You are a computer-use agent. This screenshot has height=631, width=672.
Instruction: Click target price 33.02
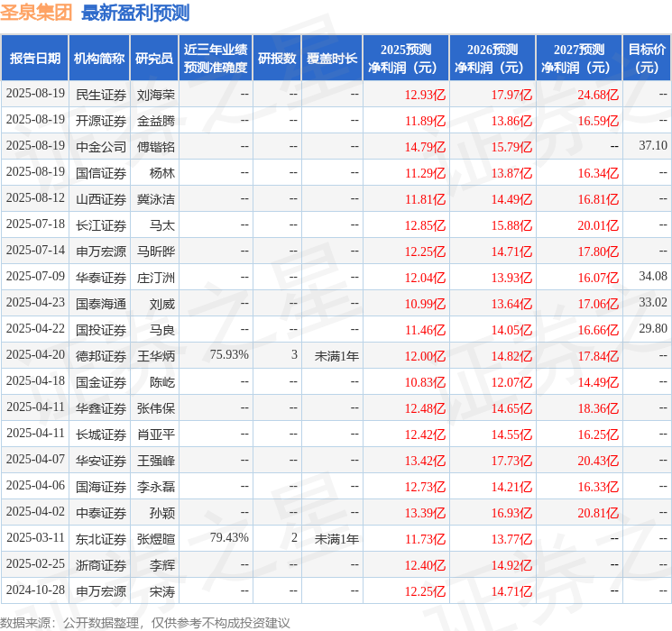coord(653,303)
